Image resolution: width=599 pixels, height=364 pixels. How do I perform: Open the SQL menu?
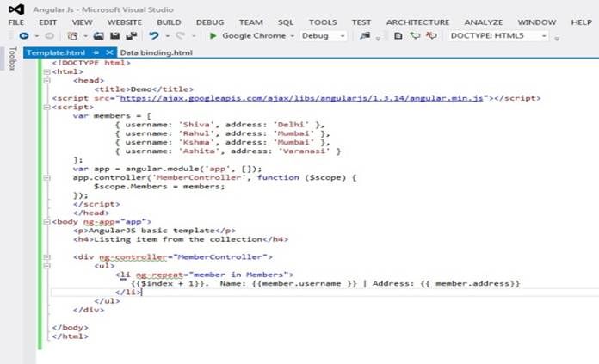point(286,22)
